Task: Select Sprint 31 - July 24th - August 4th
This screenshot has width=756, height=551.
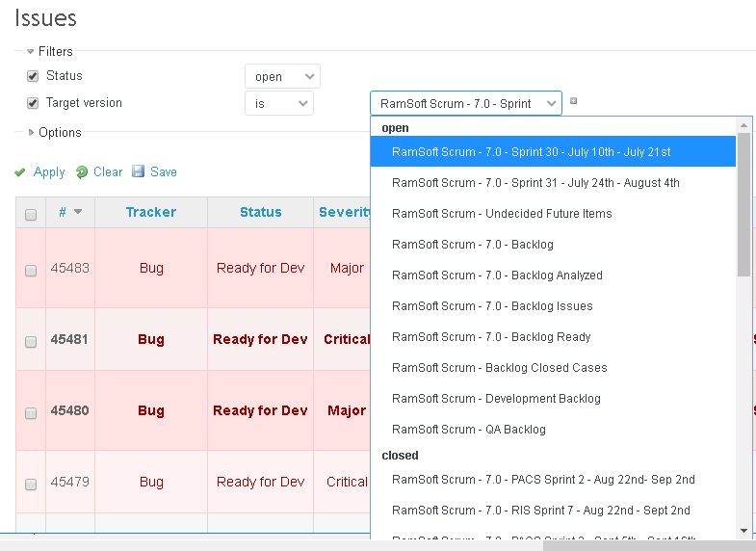Action: click(553, 183)
